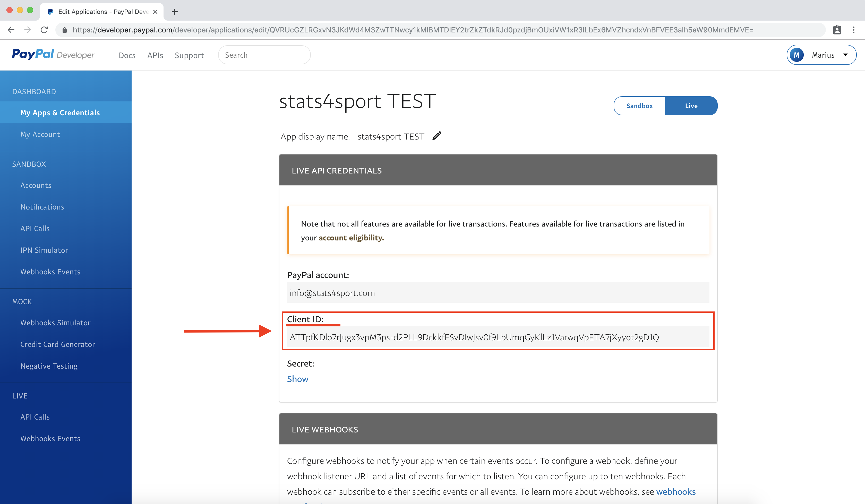Open the APIs menu item

point(155,55)
